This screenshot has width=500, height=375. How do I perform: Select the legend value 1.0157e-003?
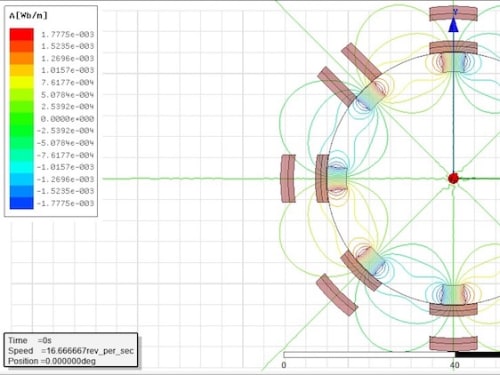(67, 70)
